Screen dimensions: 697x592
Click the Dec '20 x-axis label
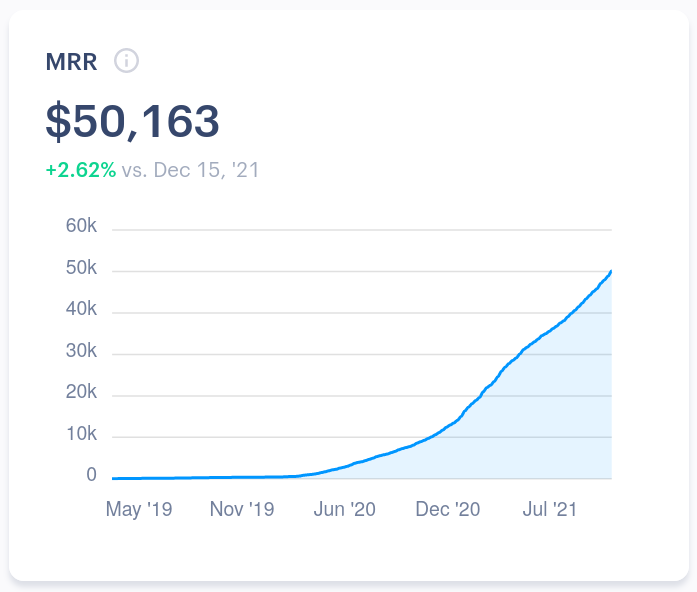[448, 509]
